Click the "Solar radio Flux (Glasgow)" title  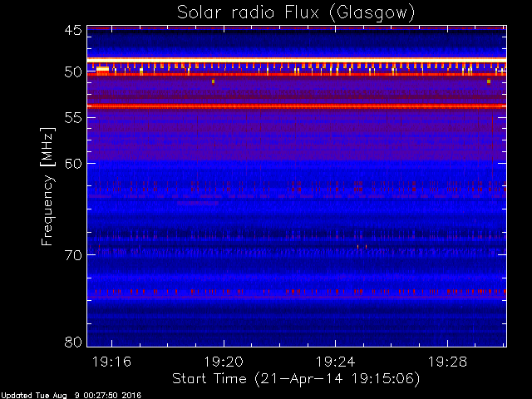pos(296,13)
